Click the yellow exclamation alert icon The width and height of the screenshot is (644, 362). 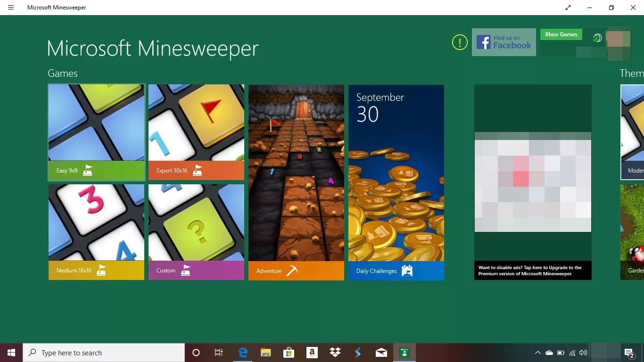pos(460,42)
